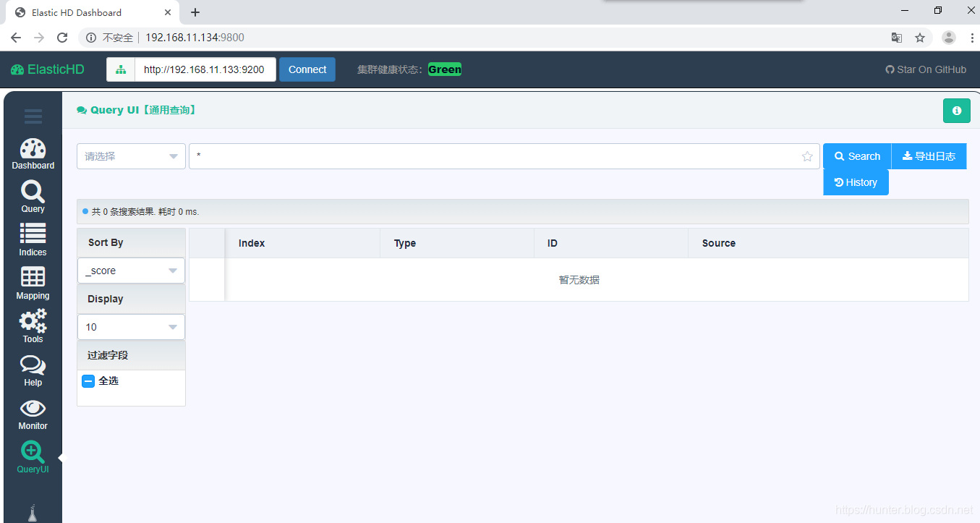Bookmark this page with star icon
This screenshot has height=523, width=980.
pos(920,38)
